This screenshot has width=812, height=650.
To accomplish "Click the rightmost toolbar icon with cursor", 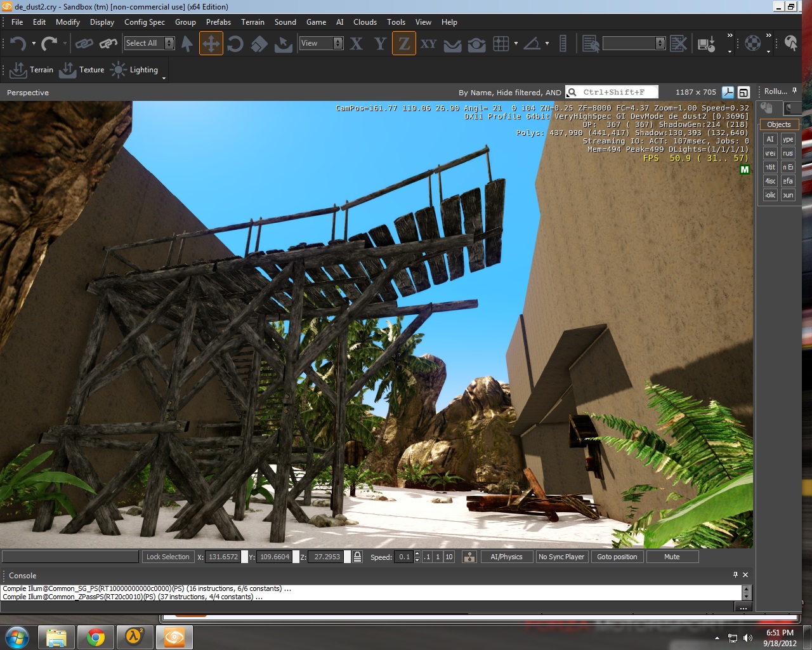I will pos(790,43).
